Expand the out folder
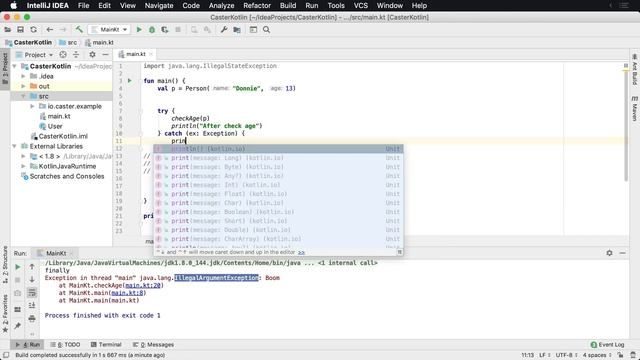Image resolution: width=640 pixels, height=360 pixels. pyautogui.click(x=23, y=86)
